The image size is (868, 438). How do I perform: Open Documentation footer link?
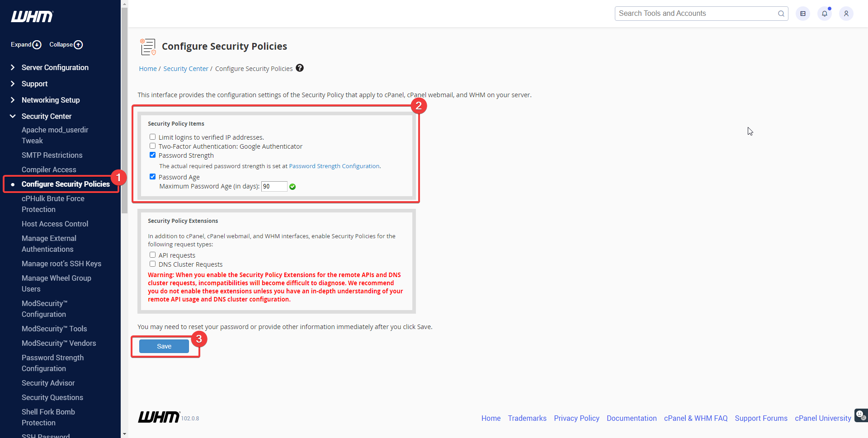pyautogui.click(x=632, y=418)
